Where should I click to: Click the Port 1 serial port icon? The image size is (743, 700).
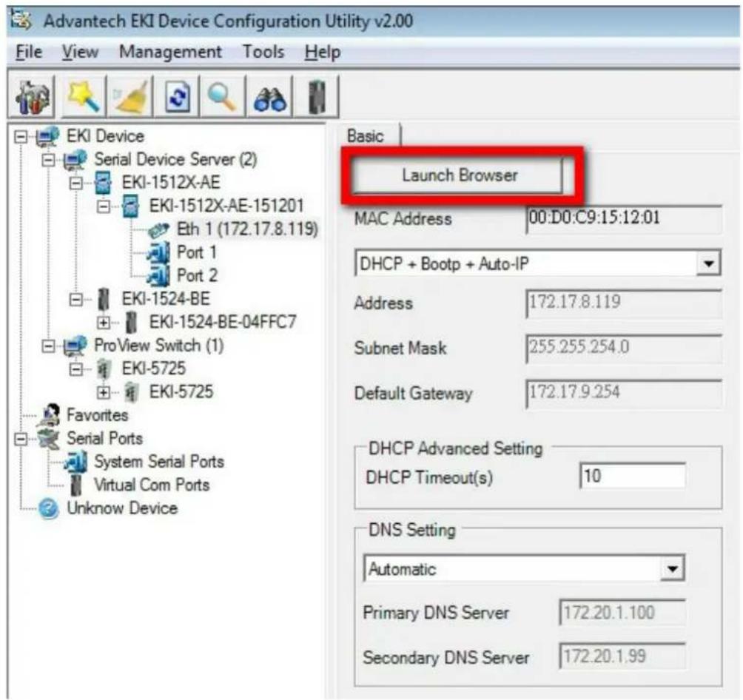[158, 252]
